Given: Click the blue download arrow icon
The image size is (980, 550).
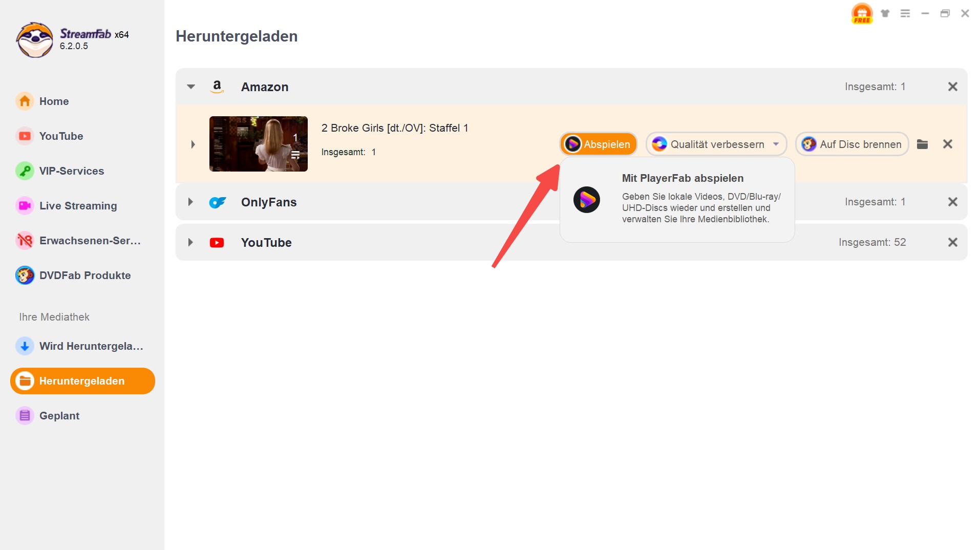Looking at the screenshot, I should pyautogui.click(x=25, y=346).
